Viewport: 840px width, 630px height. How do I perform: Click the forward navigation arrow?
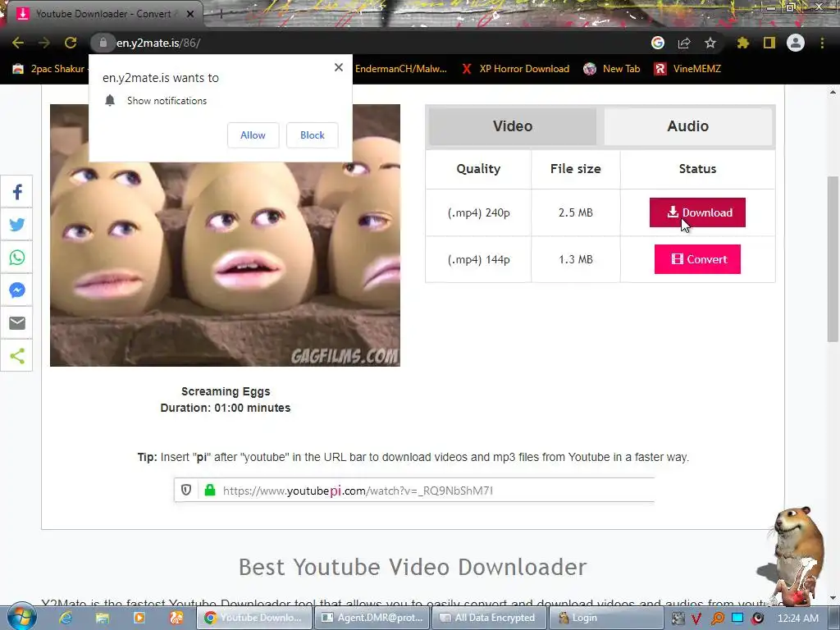coord(44,43)
